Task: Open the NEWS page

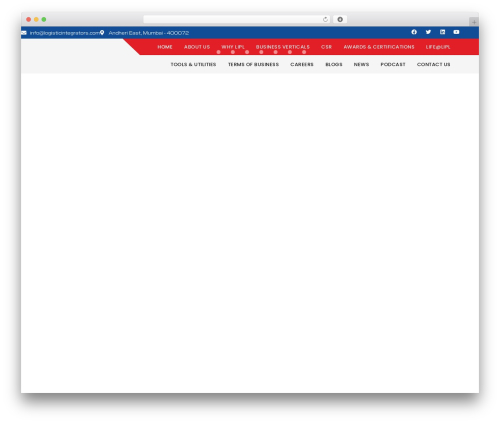Action: coord(361,64)
